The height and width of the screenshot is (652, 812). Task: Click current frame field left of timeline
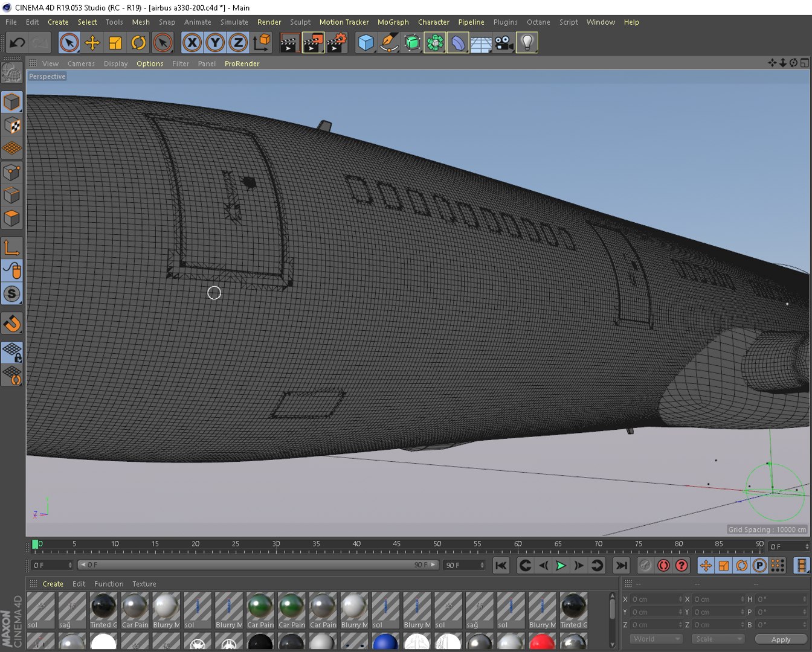pyautogui.click(x=52, y=565)
